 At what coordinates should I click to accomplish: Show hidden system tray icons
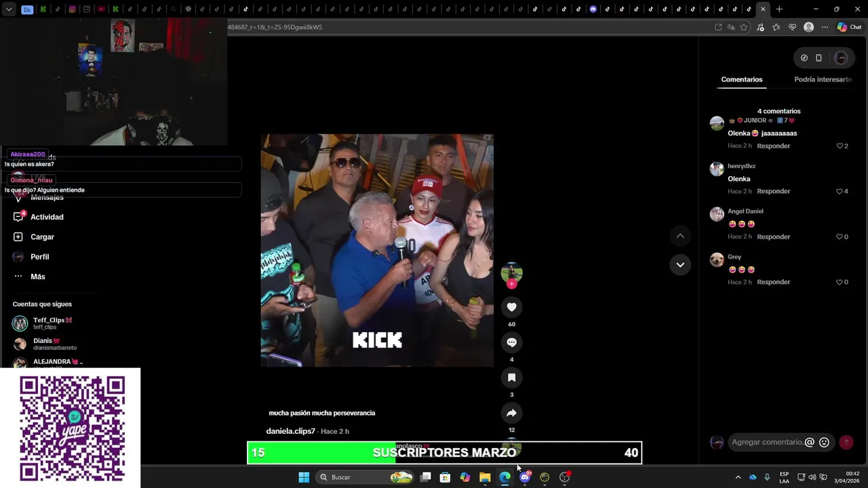click(x=738, y=477)
